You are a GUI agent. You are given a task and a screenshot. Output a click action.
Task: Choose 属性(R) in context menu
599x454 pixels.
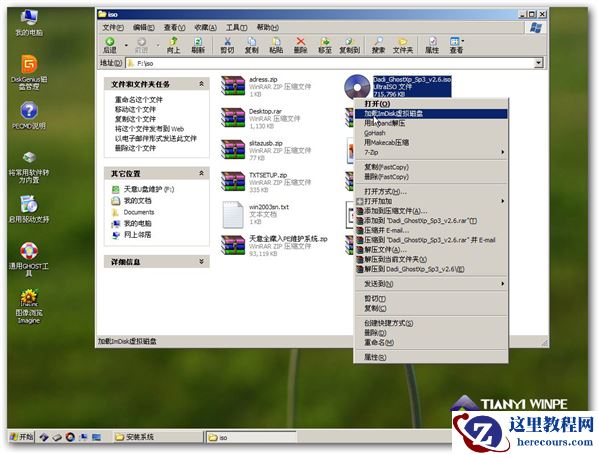pyautogui.click(x=431, y=357)
